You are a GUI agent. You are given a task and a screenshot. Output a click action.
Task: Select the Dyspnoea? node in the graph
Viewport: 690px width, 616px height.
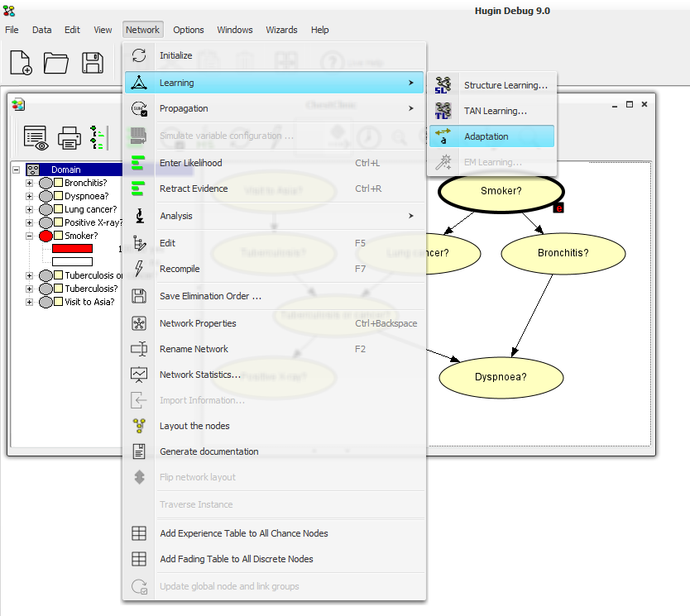click(x=501, y=377)
